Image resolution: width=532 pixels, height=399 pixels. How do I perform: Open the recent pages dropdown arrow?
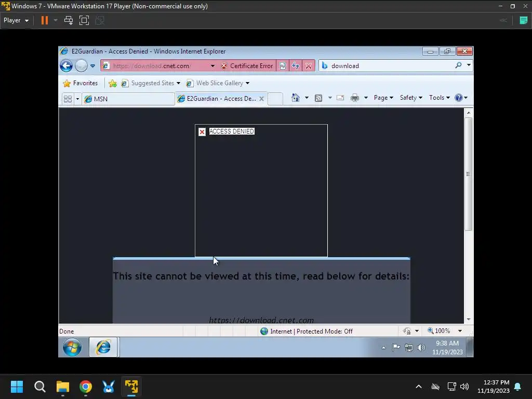pyautogui.click(x=92, y=66)
